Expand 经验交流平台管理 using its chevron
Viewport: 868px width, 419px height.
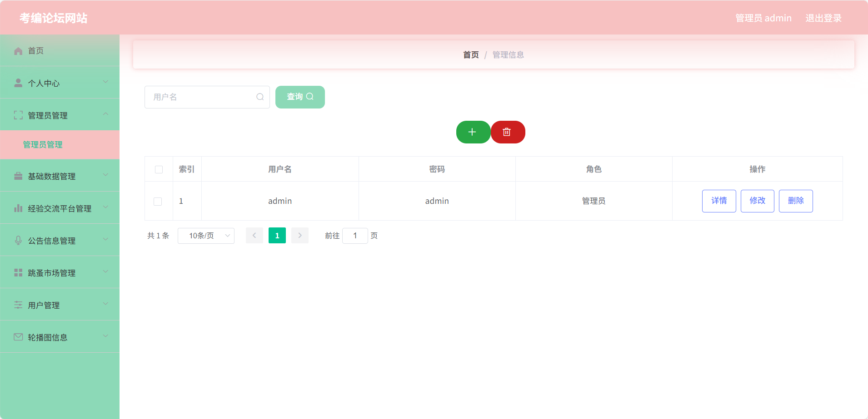point(105,207)
